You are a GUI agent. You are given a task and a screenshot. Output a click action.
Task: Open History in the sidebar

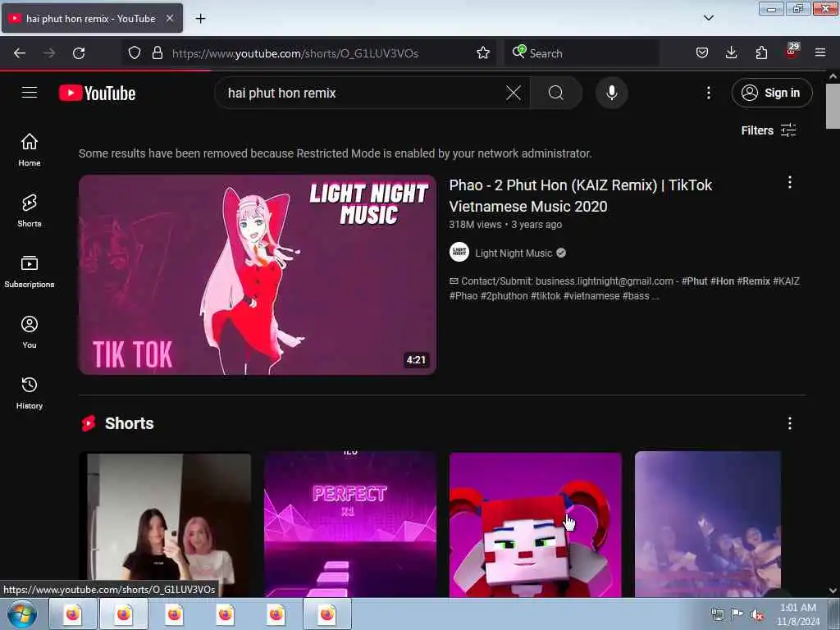point(30,393)
